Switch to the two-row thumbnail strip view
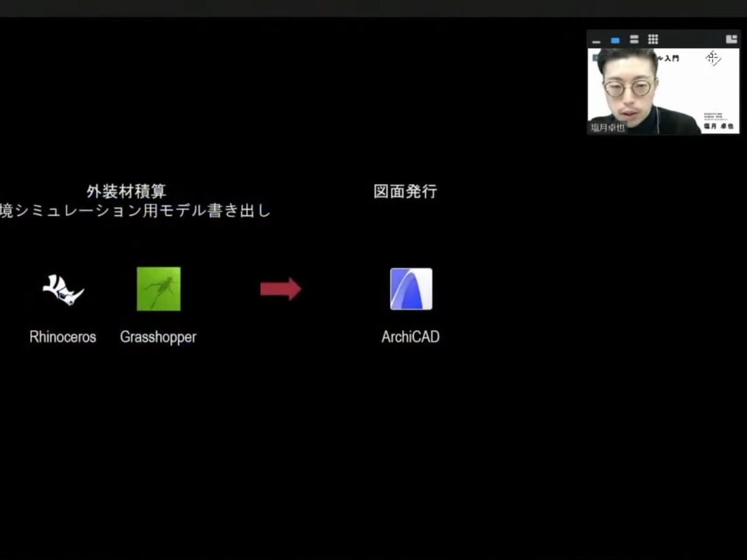 click(x=634, y=39)
